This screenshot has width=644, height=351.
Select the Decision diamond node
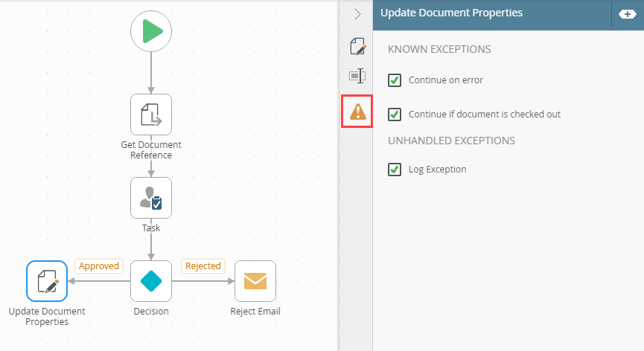point(151,281)
